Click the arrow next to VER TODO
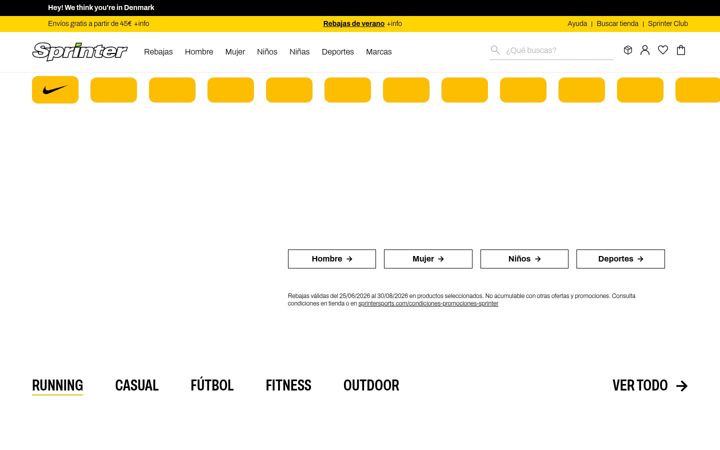This screenshot has width=720, height=450. [682, 386]
